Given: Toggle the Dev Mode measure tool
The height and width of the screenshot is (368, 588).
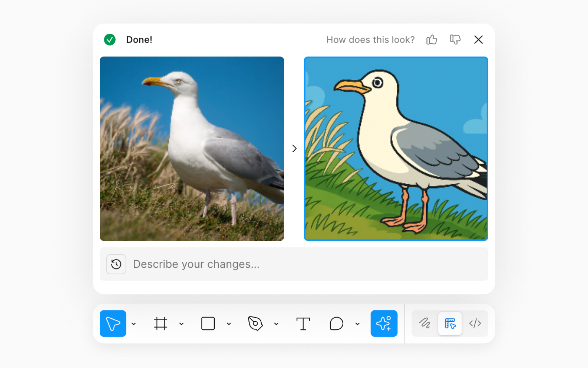Looking at the screenshot, I should (450, 323).
